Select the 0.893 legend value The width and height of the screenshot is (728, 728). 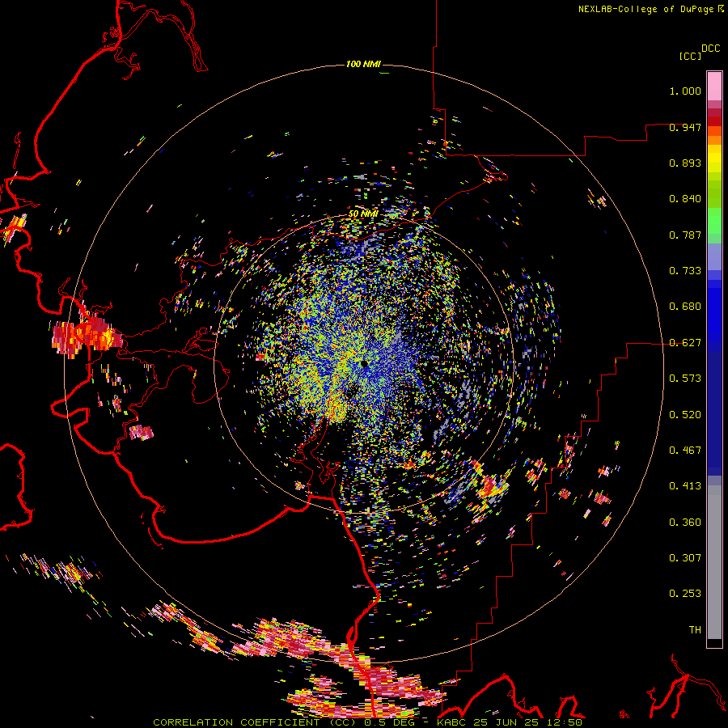(x=685, y=163)
